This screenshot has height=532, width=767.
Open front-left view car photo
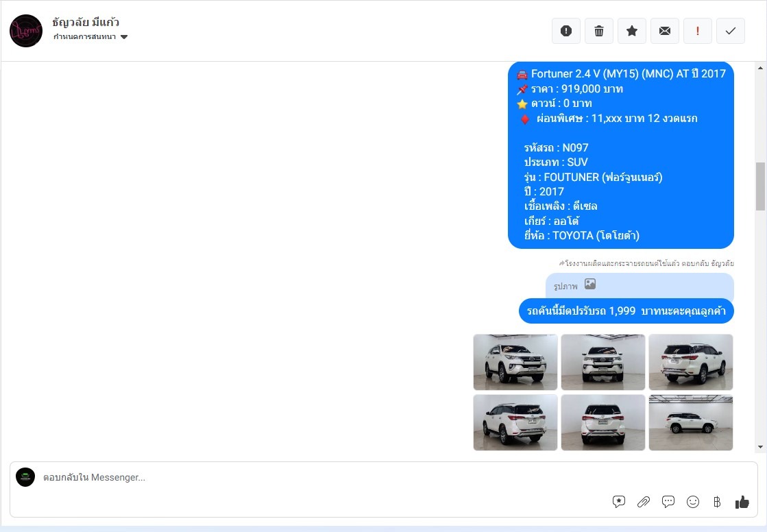[515, 362]
